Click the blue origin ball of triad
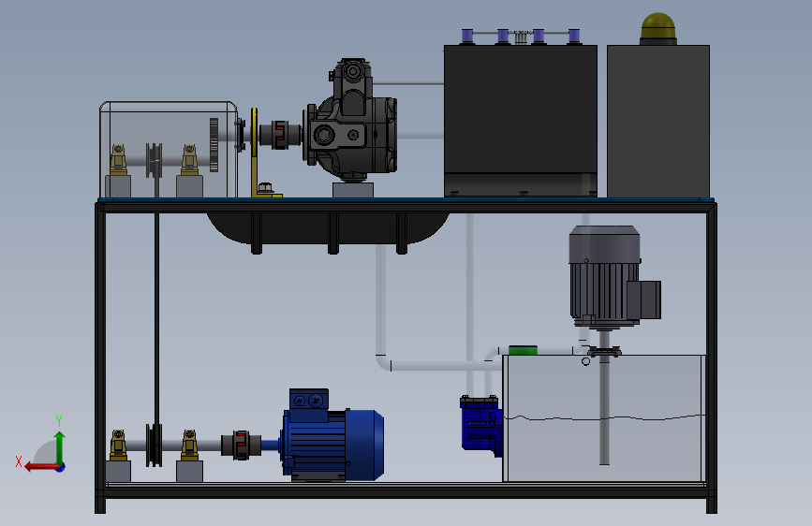This screenshot has height=526, width=812. [x=61, y=467]
